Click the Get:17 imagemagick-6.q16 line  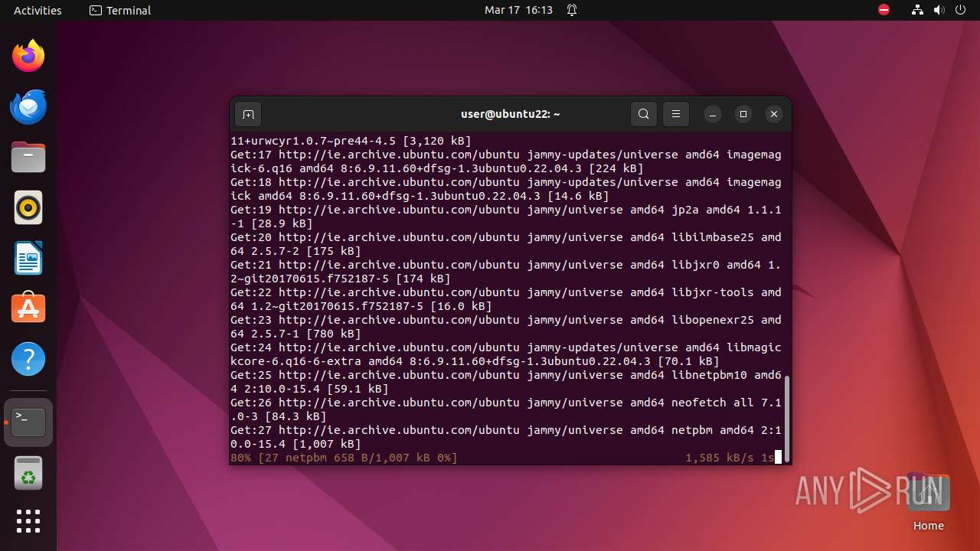click(506, 161)
